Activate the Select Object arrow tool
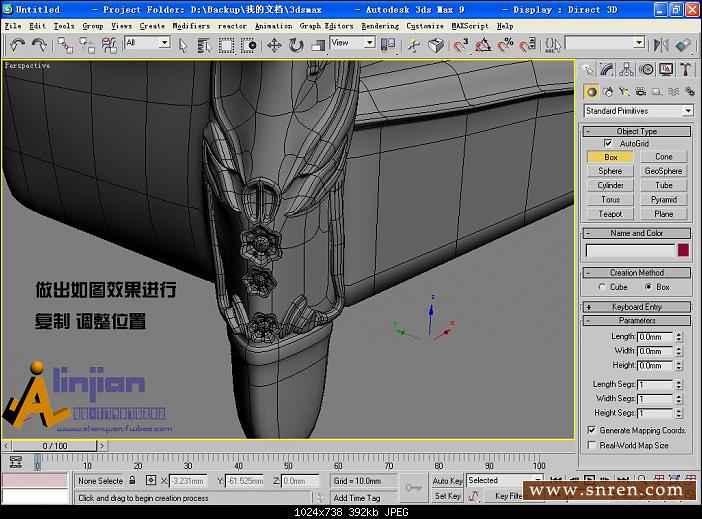Screen dimensions: 702x519 (183, 45)
